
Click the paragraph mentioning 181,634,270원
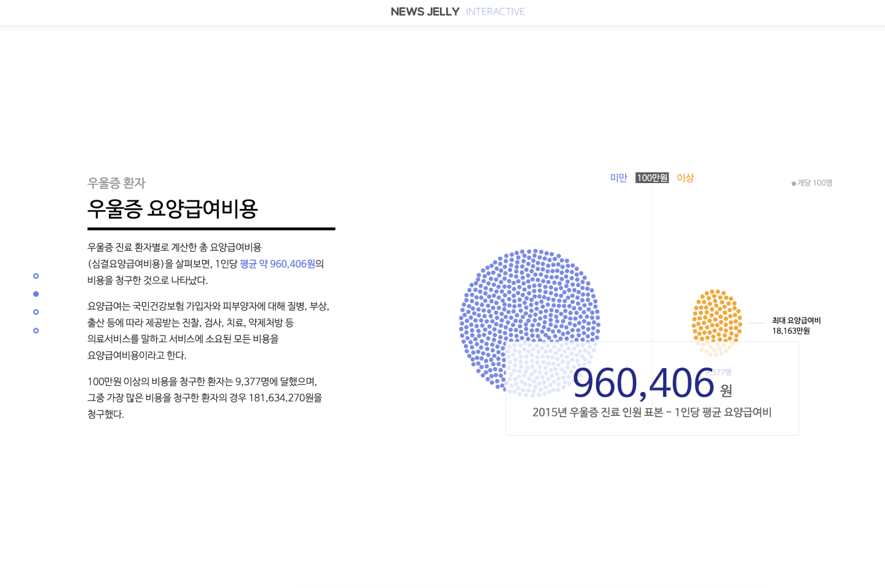point(205,398)
